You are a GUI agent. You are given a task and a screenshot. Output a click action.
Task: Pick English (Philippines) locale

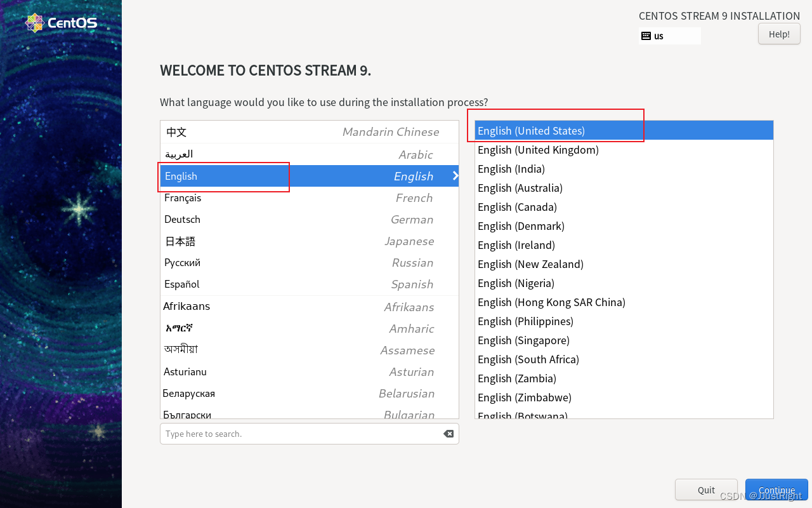[x=624, y=321]
